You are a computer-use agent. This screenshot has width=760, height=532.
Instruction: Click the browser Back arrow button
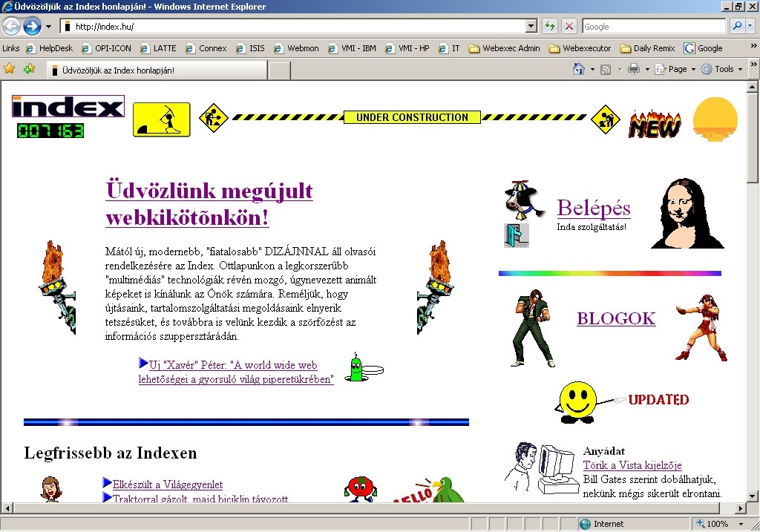click(x=12, y=26)
